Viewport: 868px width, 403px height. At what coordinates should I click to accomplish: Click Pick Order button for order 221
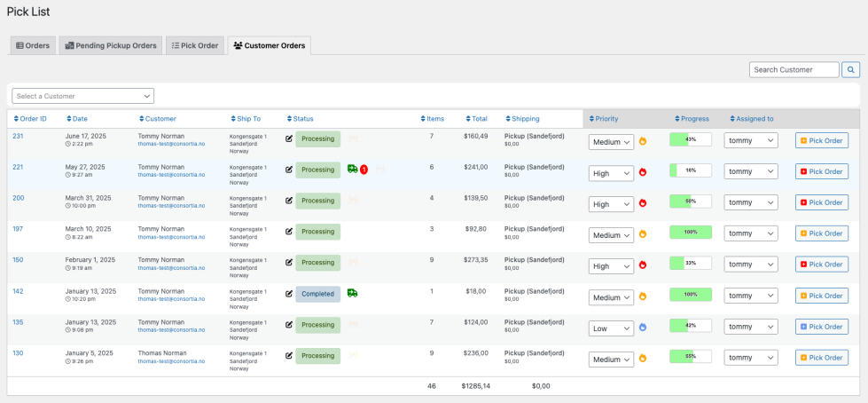coord(821,171)
